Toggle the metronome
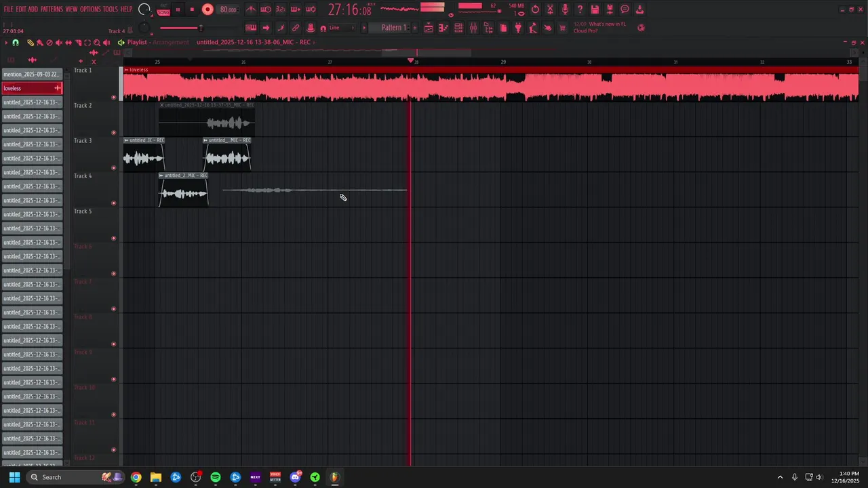 point(251,9)
